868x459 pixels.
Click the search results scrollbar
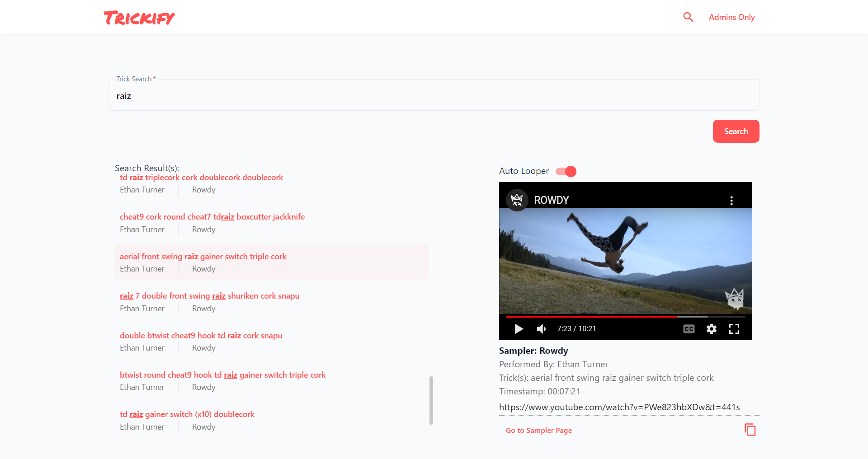click(x=431, y=400)
